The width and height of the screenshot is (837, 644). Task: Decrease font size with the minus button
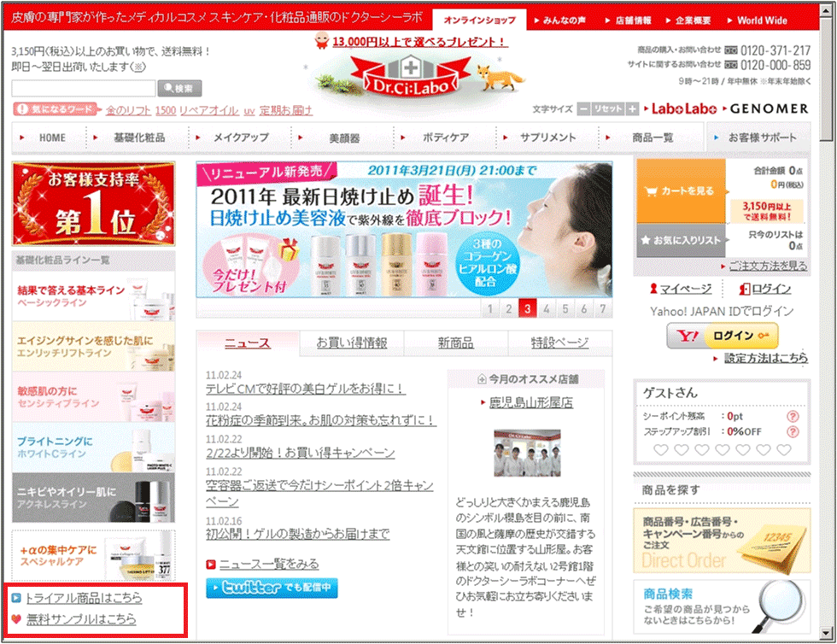click(584, 109)
